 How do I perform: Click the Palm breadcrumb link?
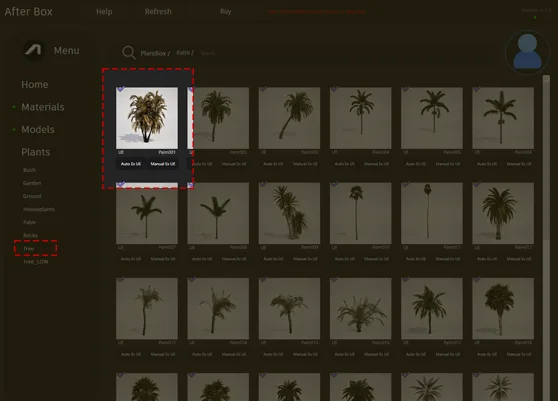185,53
